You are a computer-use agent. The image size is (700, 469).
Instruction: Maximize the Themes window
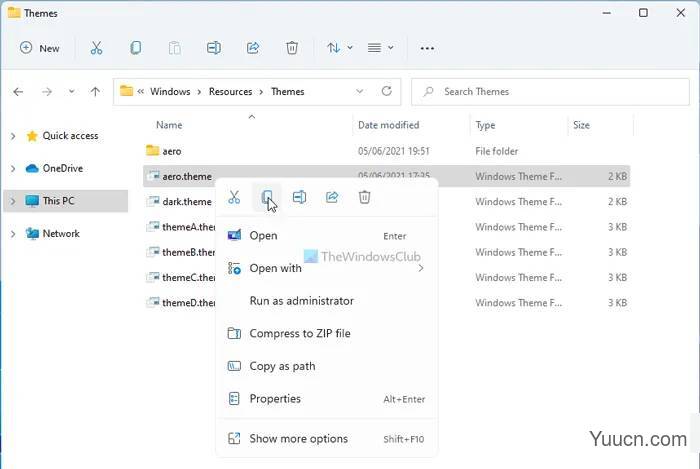[x=643, y=13]
